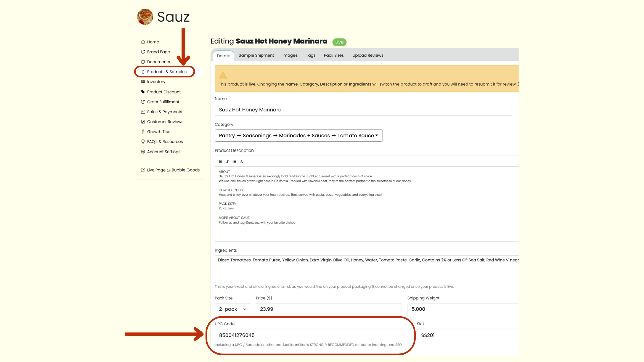The height and width of the screenshot is (362, 644).
Task: Click into the product Name field
Action: [363, 110]
